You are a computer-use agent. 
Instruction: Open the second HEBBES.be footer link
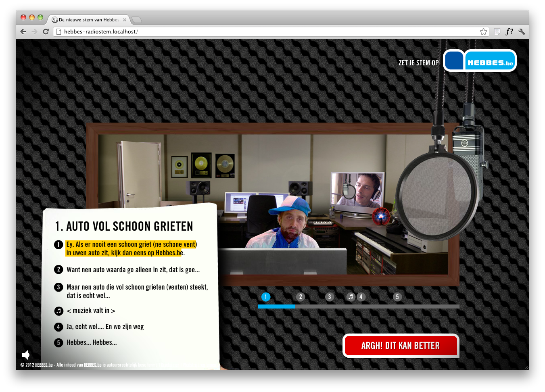click(92, 365)
